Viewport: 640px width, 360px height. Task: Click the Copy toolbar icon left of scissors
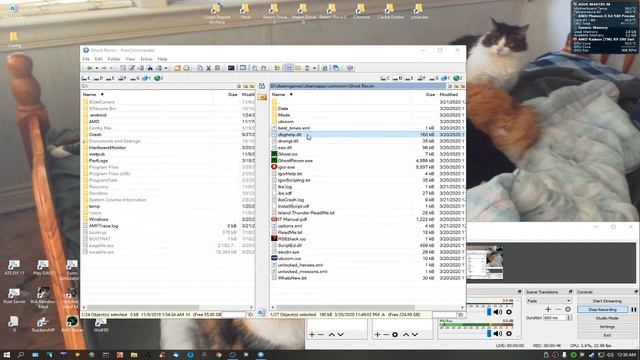pyautogui.click(x=200, y=68)
